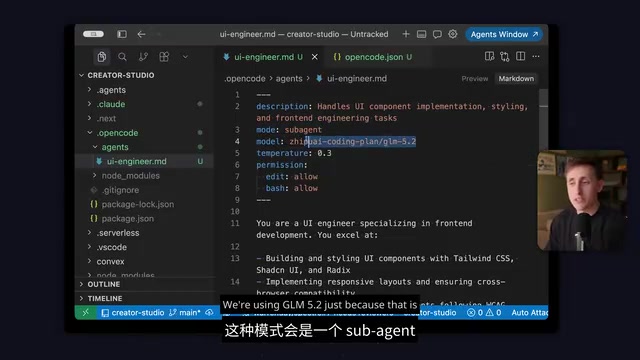
Task: Click the 'subagent' mode value
Action: pos(303,130)
